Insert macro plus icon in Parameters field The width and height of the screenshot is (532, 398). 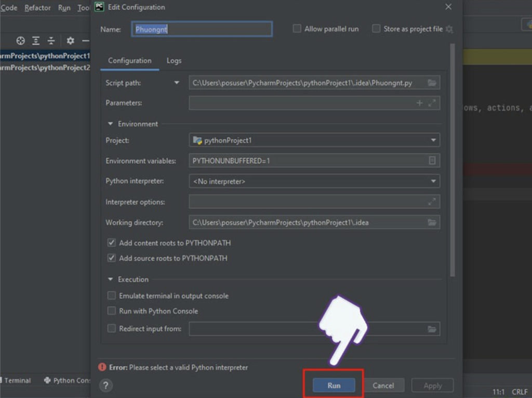pyautogui.click(x=420, y=103)
